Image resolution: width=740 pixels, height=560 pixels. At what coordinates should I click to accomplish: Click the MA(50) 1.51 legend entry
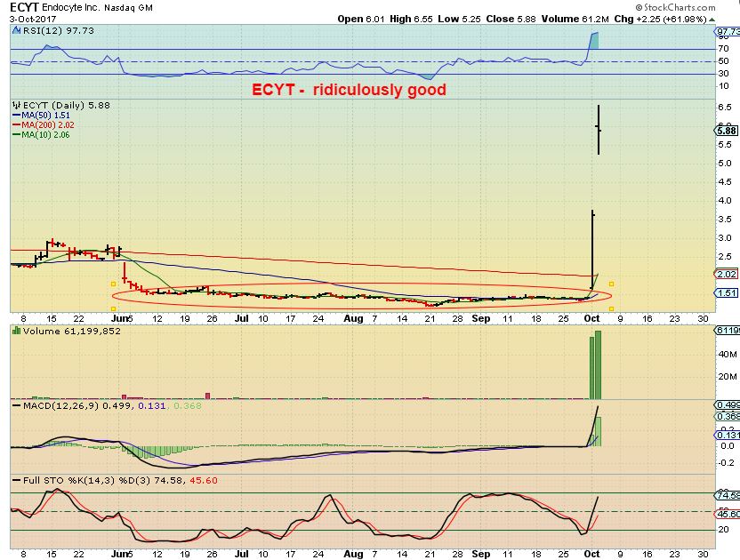coord(45,116)
